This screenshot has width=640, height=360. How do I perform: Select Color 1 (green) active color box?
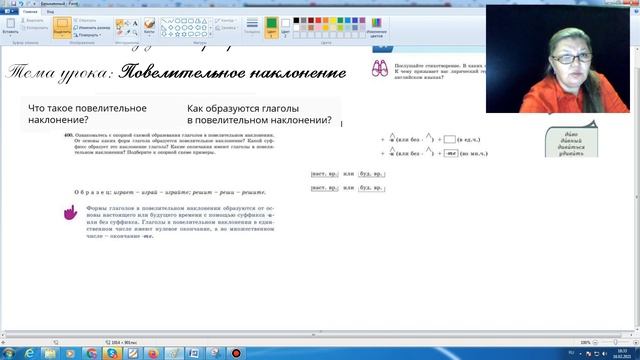point(271,27)
